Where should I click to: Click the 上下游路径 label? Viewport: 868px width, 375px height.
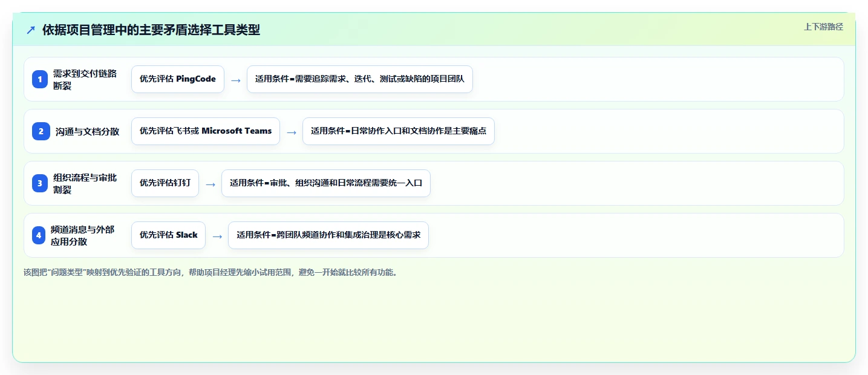[823, 27]
